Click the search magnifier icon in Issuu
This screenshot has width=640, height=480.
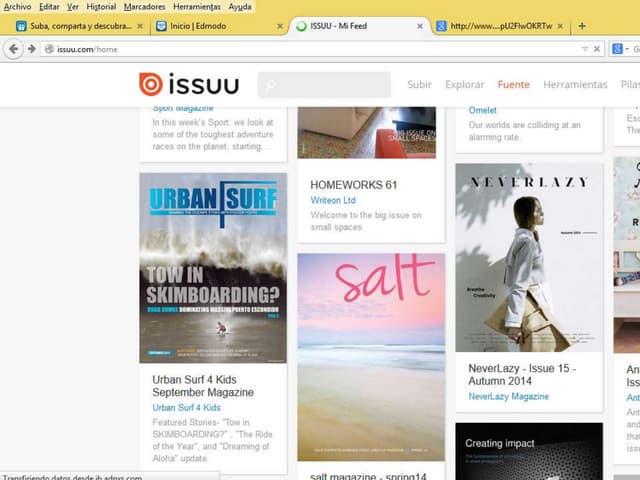click(270, 85)
